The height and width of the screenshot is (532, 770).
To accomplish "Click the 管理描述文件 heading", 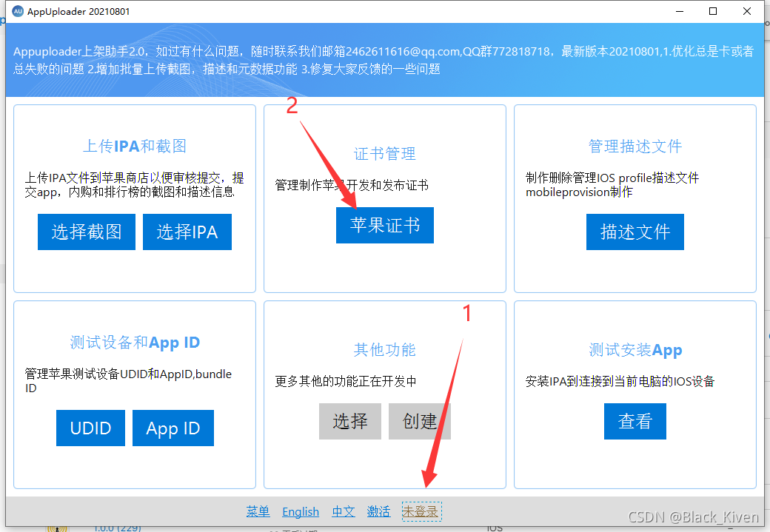I will pos(635,146).
